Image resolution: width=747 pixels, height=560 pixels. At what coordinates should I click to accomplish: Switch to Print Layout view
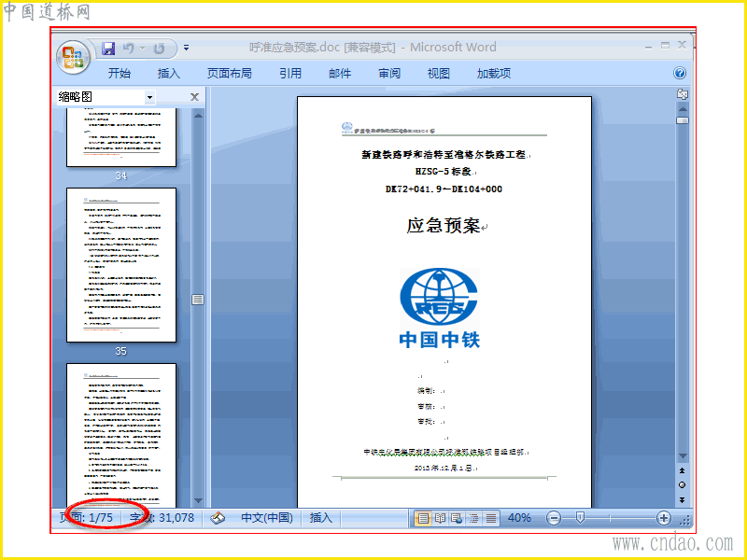pos(423,518)
